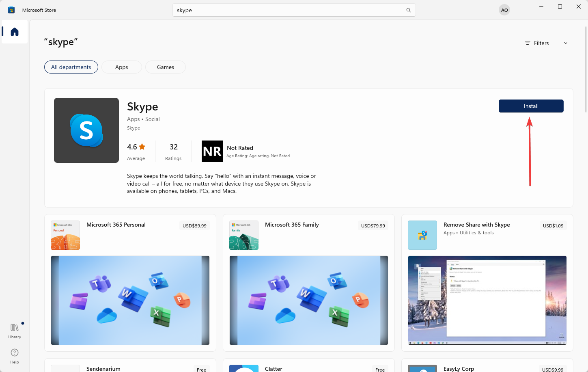The image size is (588, 372).
Task: Click the Microsoft 365 Family title
Action: (x=292, y=225)
